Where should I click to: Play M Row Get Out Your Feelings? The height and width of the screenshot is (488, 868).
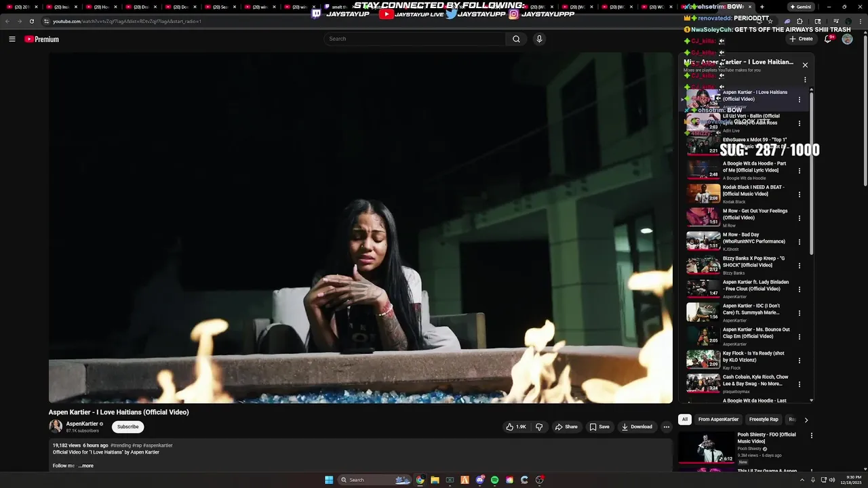[703, 218]
